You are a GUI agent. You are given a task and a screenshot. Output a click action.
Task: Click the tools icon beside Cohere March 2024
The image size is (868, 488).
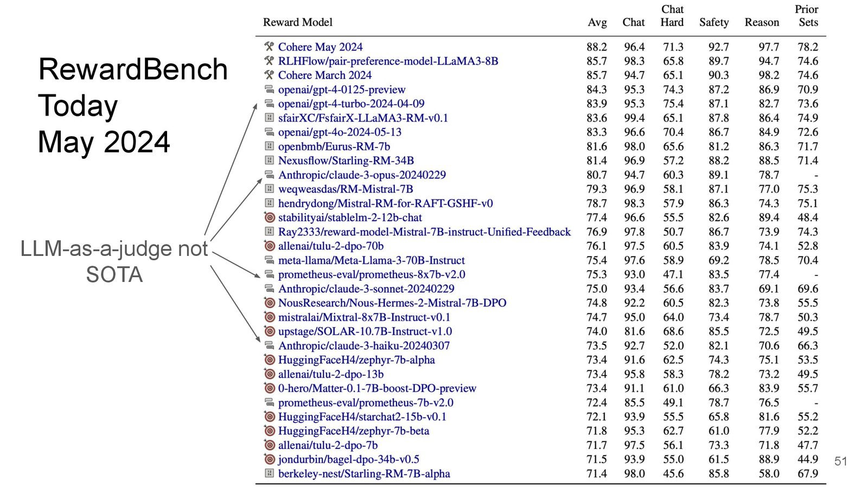pos(269,75)
